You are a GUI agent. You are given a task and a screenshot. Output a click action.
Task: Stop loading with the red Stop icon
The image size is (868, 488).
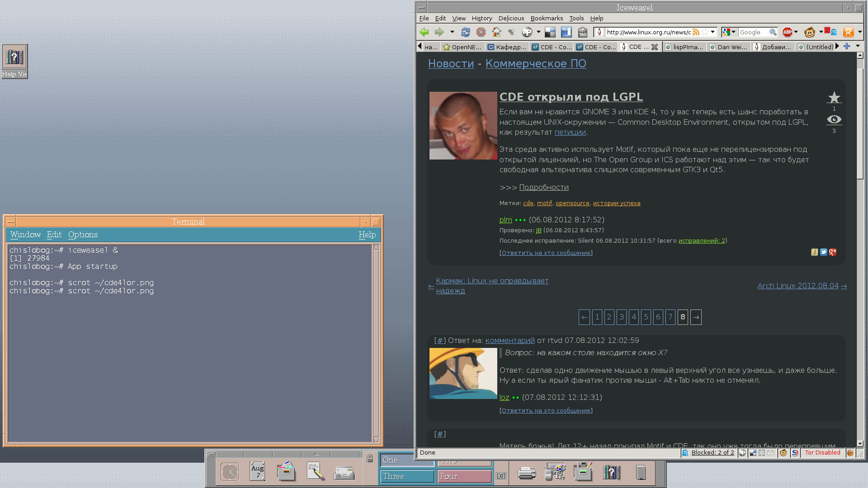[481, 32]
